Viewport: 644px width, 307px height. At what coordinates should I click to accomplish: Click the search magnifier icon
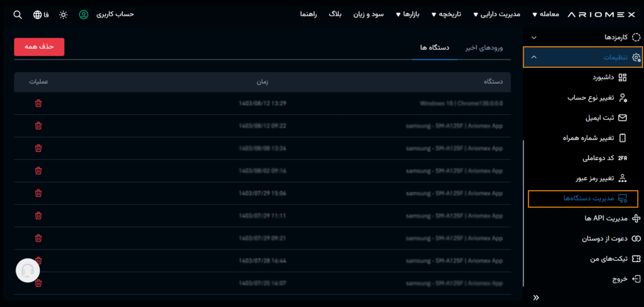(18, 14)
